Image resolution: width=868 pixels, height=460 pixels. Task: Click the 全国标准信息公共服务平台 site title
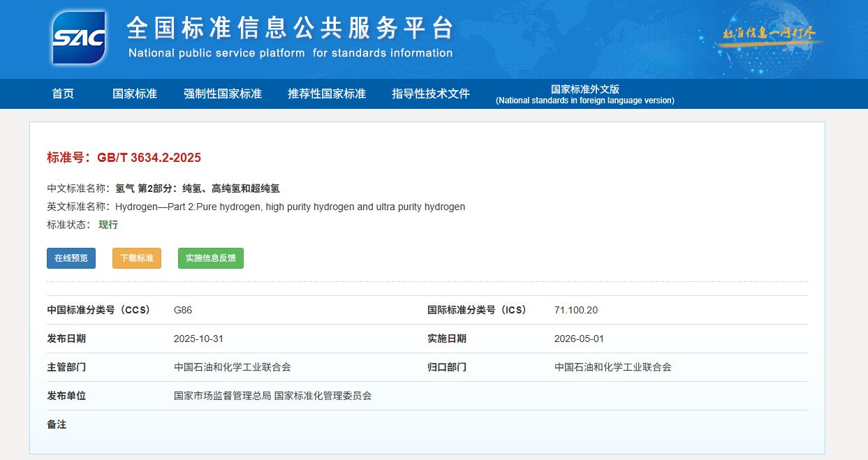coord(290,28)
